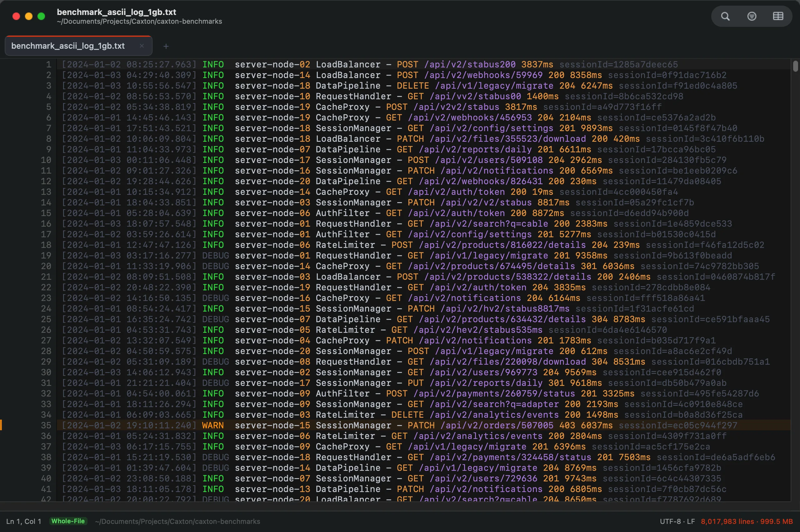The image size is (800, 532).
Task: Click the green zoom window button
Action: pos(42,16)
